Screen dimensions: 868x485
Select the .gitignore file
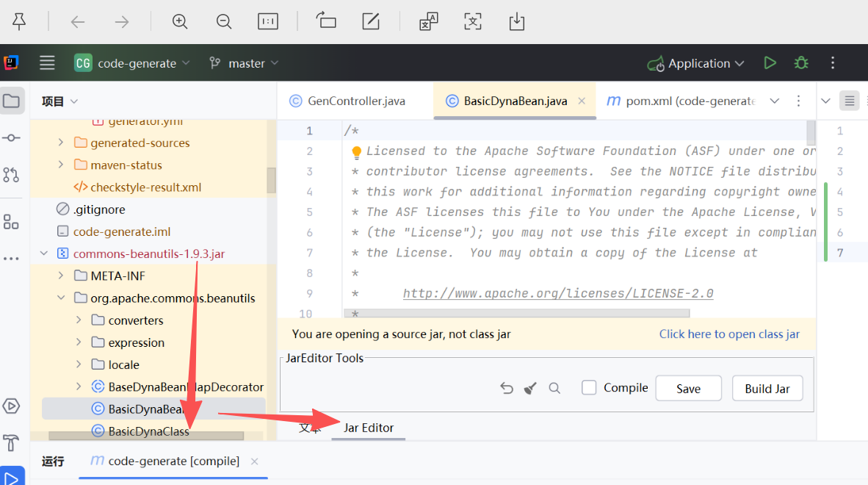[91, 209]
